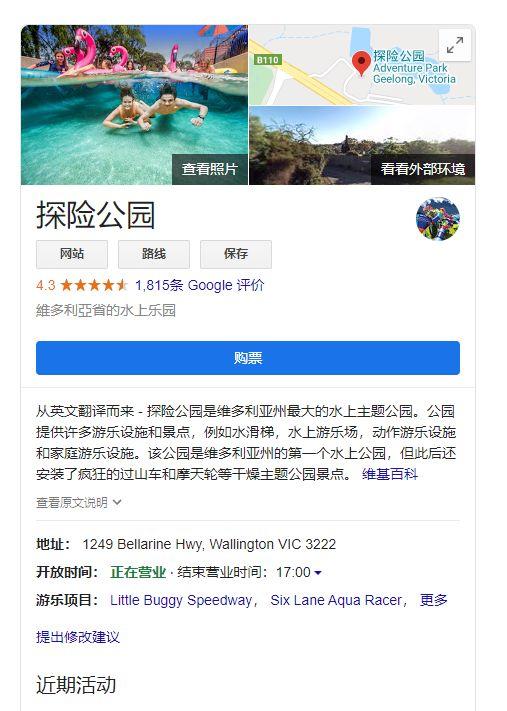Click the B110 road label on the map
Image resolution: width=507 pixels, height=711 pixels.
coord(268,60)
